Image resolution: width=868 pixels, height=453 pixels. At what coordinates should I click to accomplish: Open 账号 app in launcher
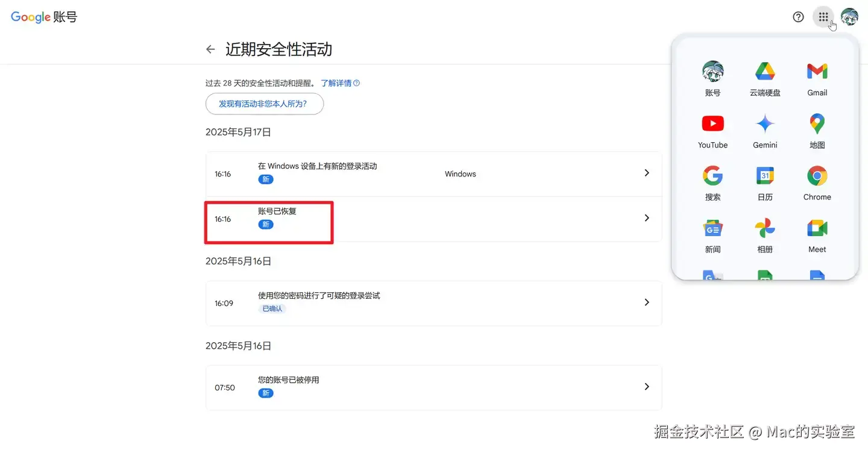pyautogui.click(x=712, y=79)
